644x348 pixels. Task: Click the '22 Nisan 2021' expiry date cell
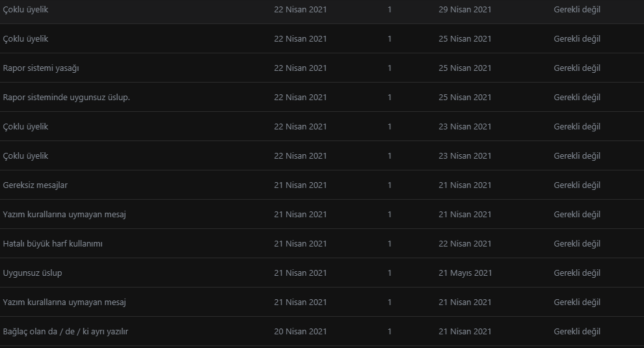(464, 244)
